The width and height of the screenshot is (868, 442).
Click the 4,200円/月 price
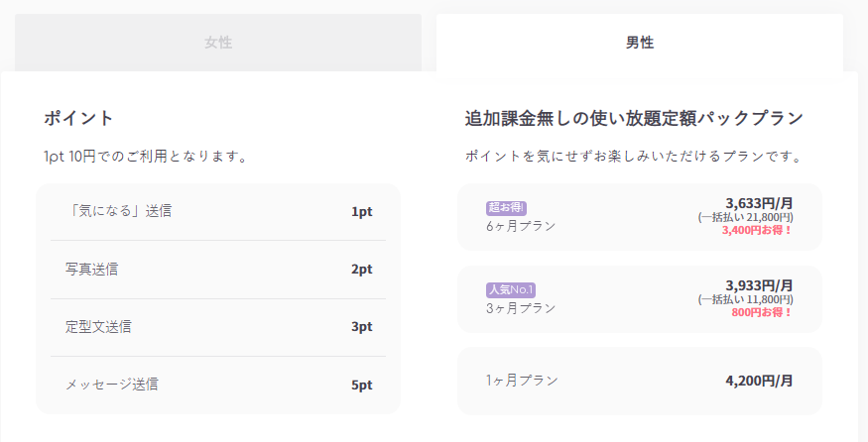tap(759, 381)
